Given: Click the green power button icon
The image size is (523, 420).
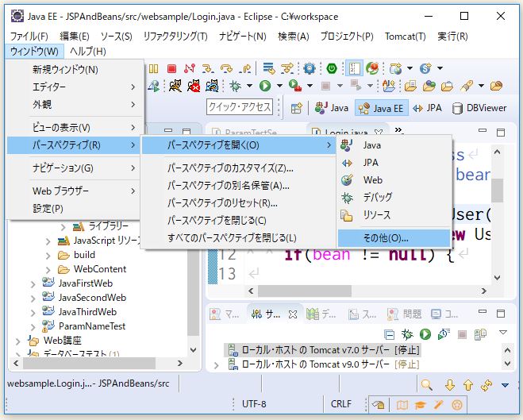Looking at the screenshot, I should point(332,69).
